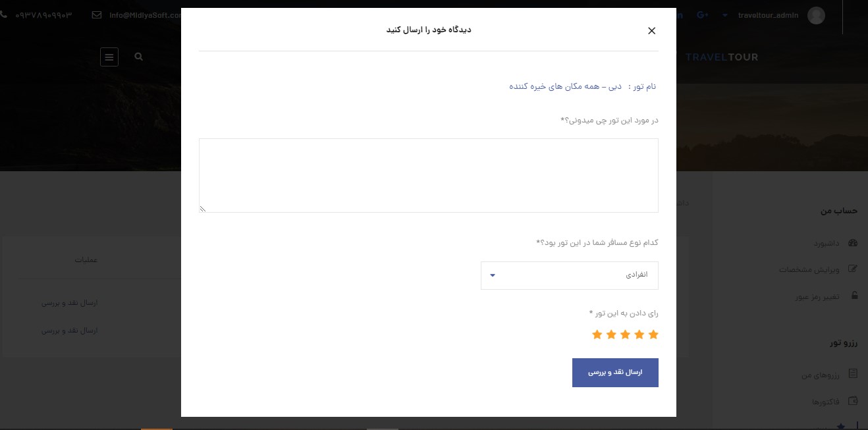This screenshot has height=430, width=868.
Task: Open the traveler type dropdown showing انفرادی
Action: tap(570, 275)
